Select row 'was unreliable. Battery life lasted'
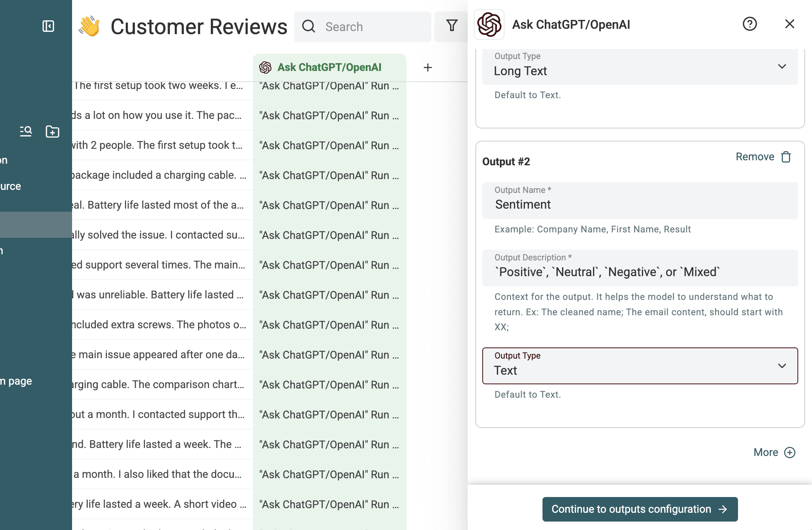Viewport: 812px width, 530px height. 163,295
